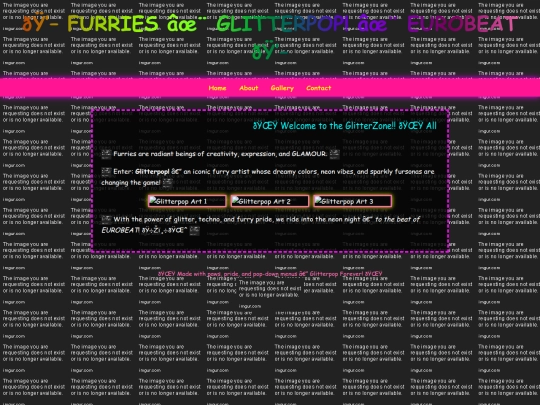Open the Gallery navigation link

tap(282, 88)
